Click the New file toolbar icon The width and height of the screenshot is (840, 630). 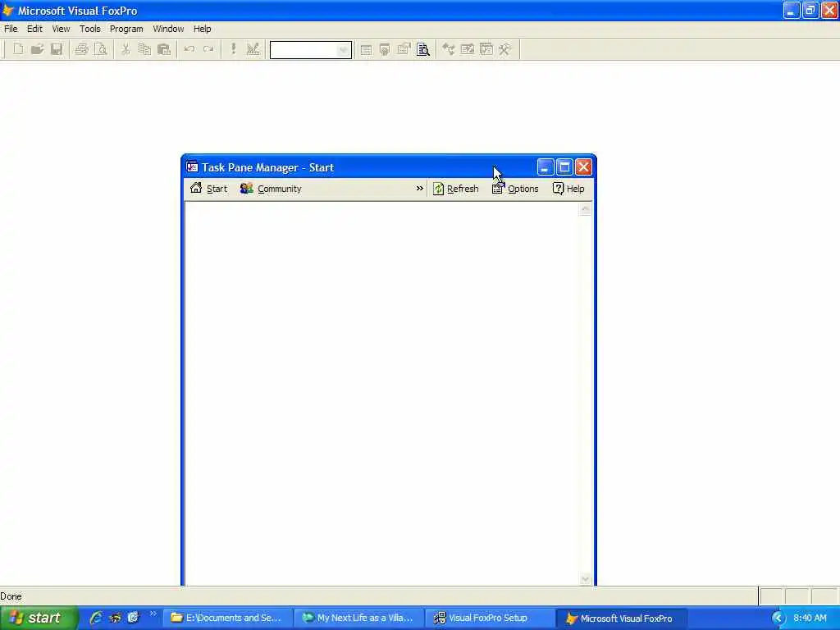[x=18, y=50]
